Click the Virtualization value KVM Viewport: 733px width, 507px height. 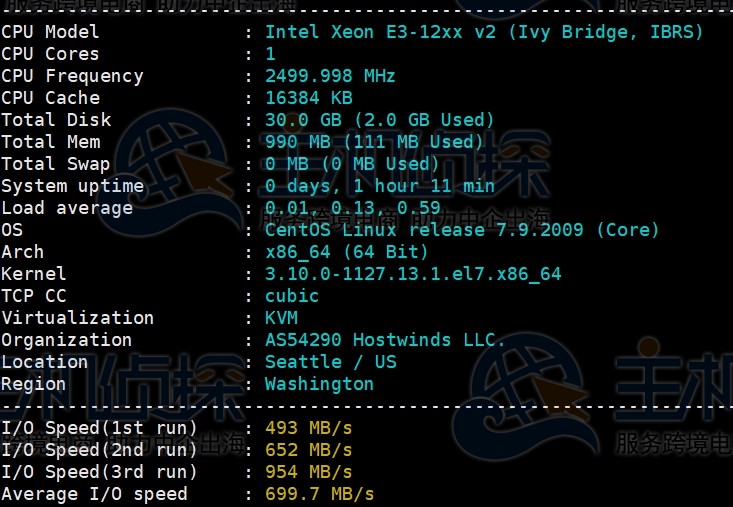tap(281, 318)
